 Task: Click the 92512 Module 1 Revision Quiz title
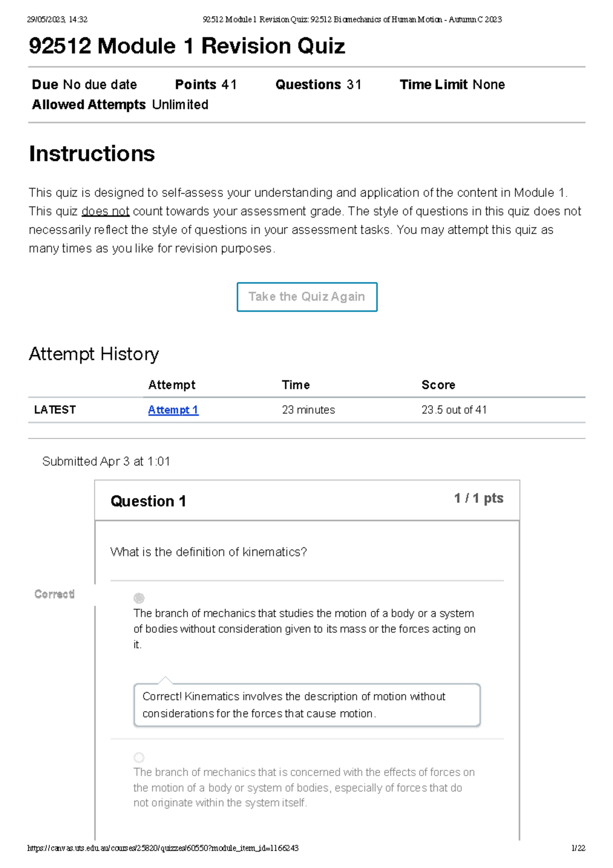[187, 46]
